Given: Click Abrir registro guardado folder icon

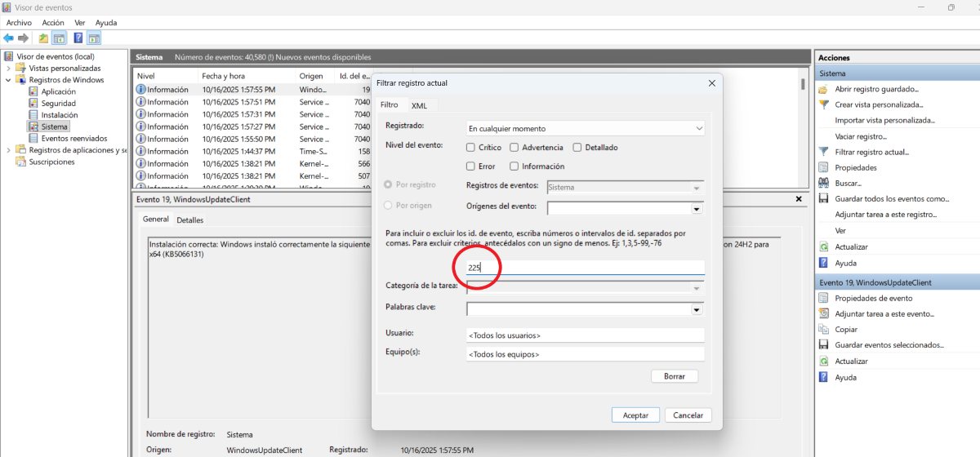Looking at the screenshot, I should [824, 89].
